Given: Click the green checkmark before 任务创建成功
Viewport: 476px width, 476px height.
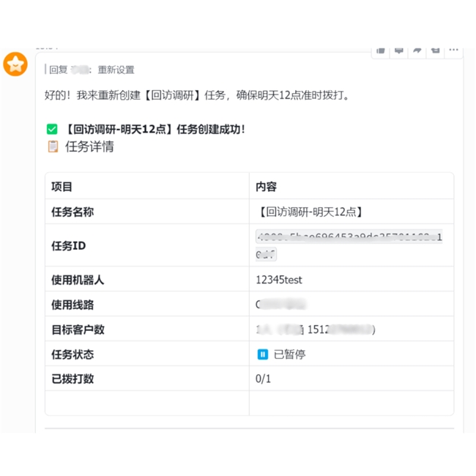Looking at the screenshot, I should (52, 130).
